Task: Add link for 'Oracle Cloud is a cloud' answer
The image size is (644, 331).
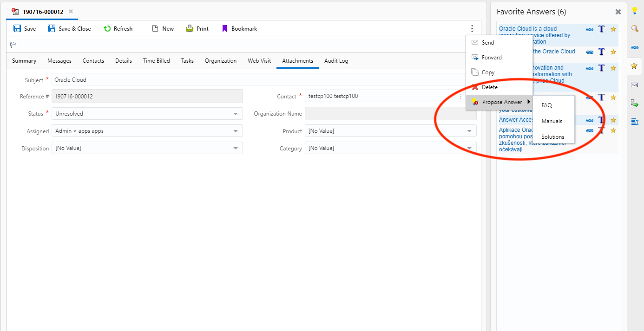Action: [x=590, y=29]
